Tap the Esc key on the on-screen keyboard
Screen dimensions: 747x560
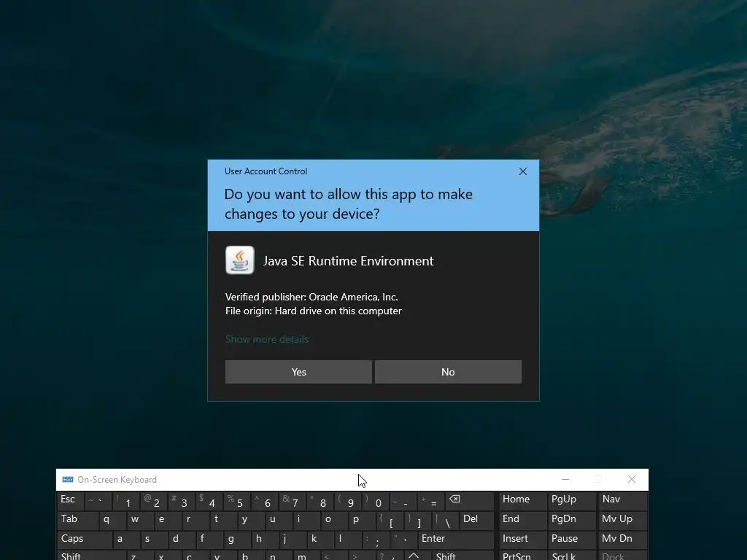71,500
